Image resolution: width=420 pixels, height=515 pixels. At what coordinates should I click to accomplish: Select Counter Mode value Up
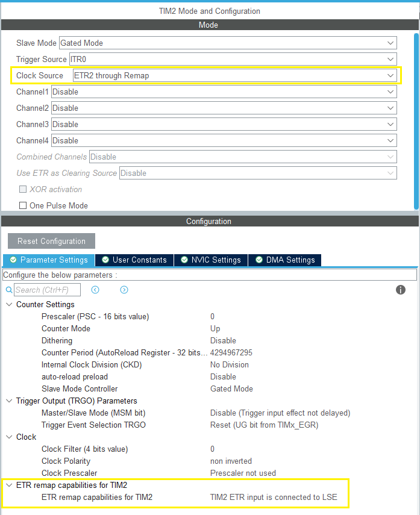tap(215, 328)
